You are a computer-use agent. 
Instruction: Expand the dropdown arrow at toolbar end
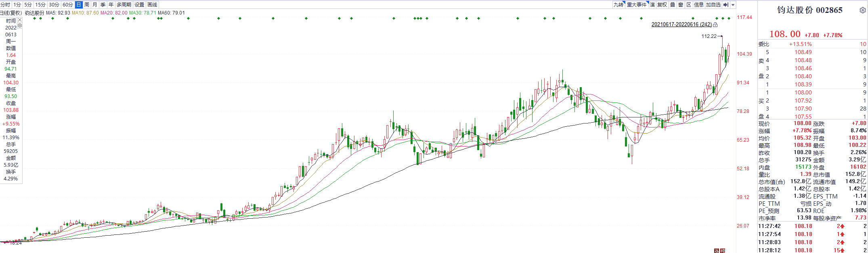pos(733,5)
